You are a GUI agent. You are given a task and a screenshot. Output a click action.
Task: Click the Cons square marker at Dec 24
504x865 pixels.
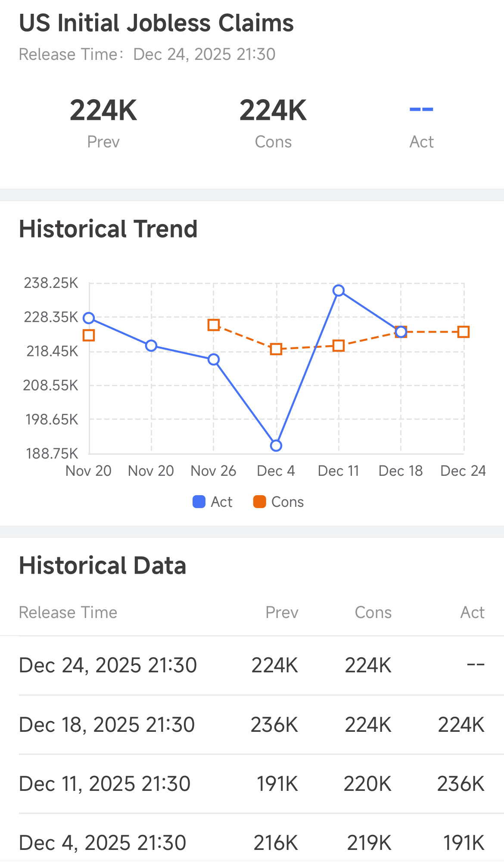(464, 332)
